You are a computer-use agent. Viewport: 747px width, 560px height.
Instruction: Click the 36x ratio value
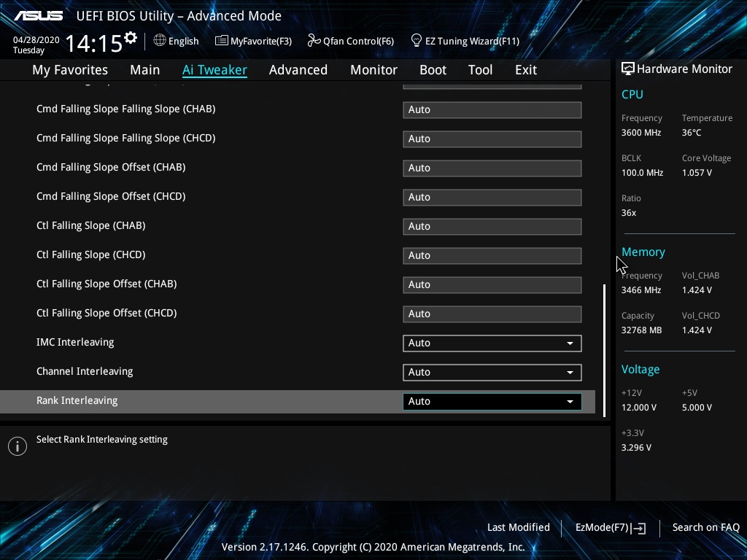click(x=628, y=213)
